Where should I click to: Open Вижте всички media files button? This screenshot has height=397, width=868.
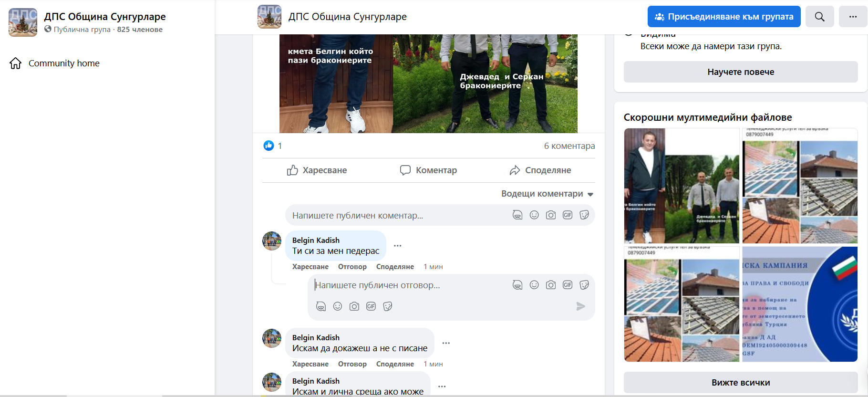[740, 383]
